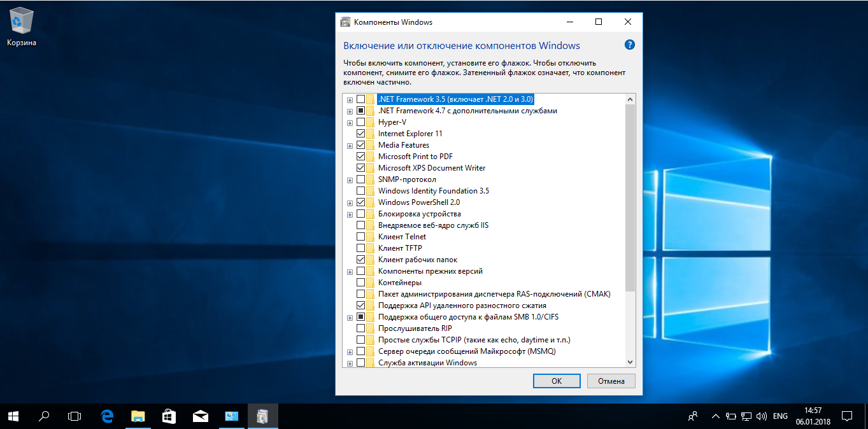
Task: Open the Action Center notification icon
Action: 847,416
